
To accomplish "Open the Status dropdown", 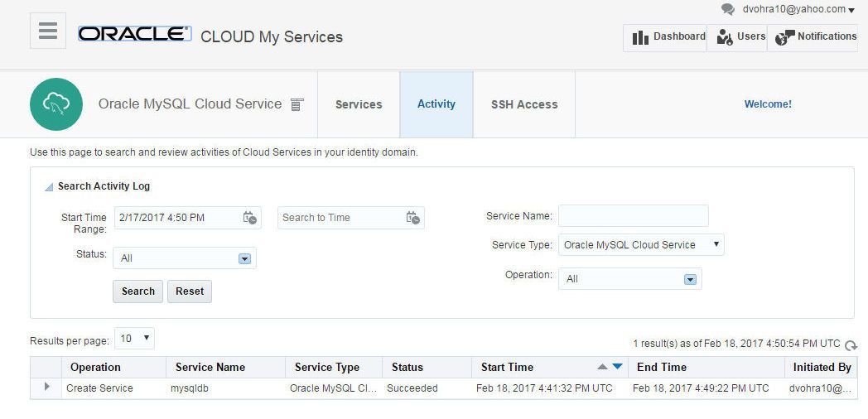I will pyautogui.click(x=185, y=258).
